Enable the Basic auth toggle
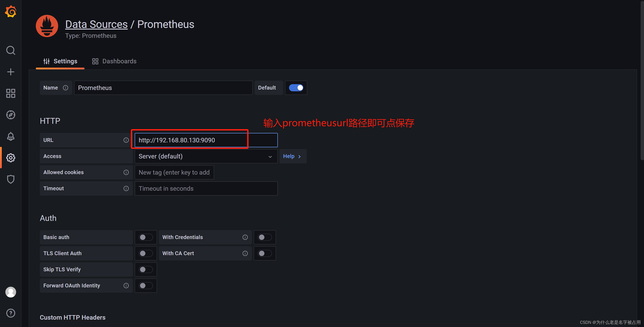The image size is (644, 327). pyautogui.click(x=146, y=237)
